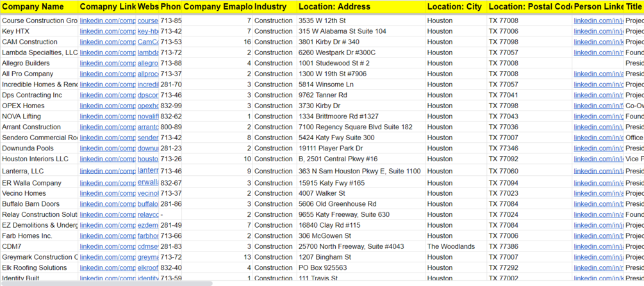Select the Dps Contracting Inc cell
The image size is (644, 286).
pos(39,95)
